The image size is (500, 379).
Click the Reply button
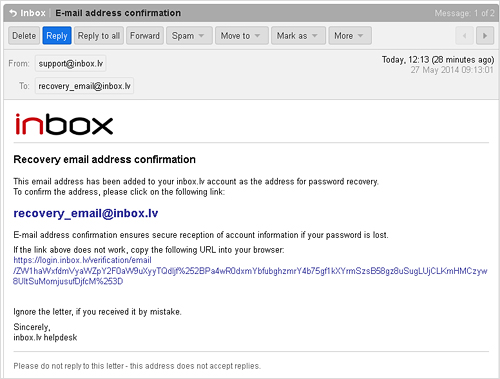click(x=57, y=36)
